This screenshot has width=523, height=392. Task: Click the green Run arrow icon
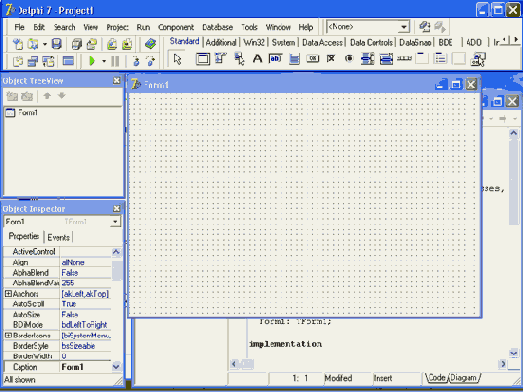click(92, 61)
